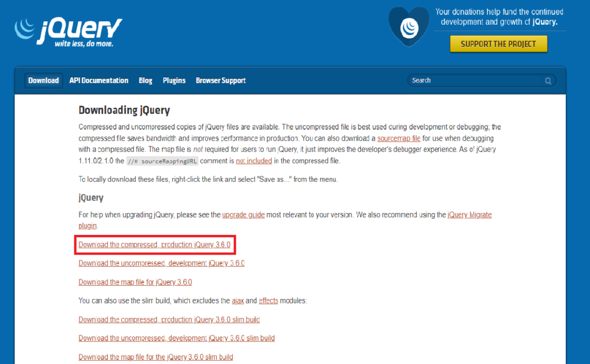The width and height of the screenshot is (590, 364).
Task: Open the jQuery Migrate plugin link
Action: coord(470,215)
